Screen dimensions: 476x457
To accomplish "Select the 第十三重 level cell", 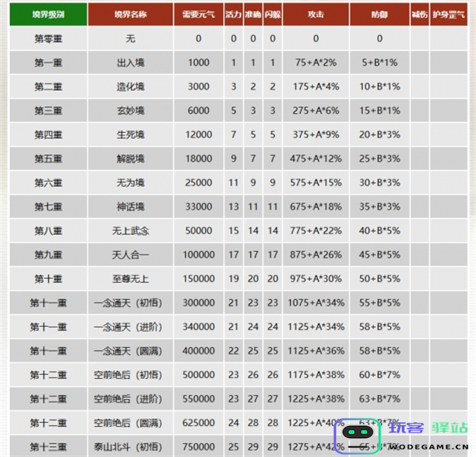I will pos(49,447).
